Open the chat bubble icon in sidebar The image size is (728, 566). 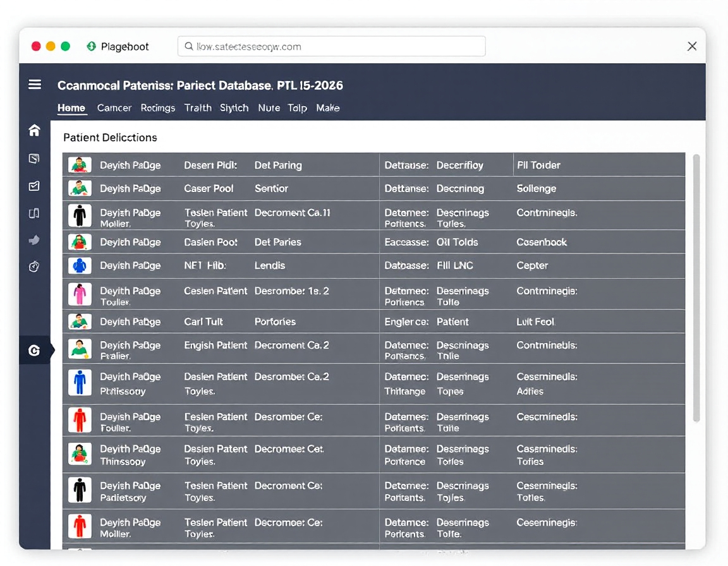click(x=34, y=159)
